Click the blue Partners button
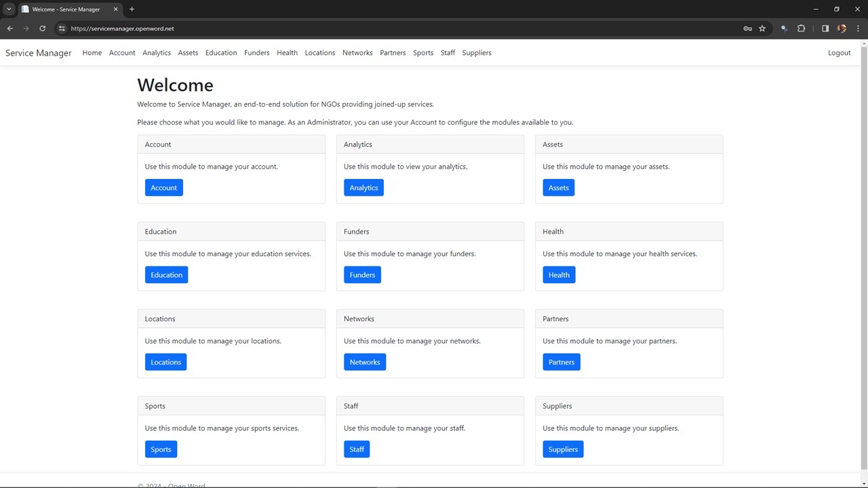 tap(561, 363)
